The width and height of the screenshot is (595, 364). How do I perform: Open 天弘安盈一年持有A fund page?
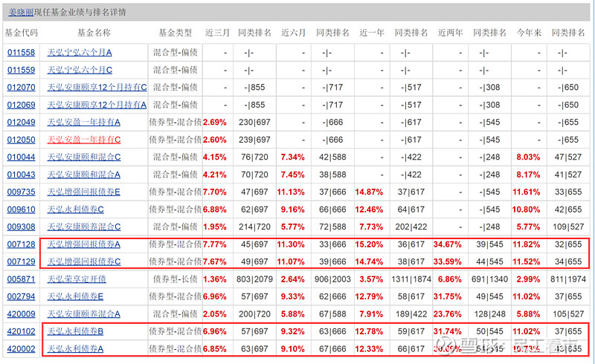84,122
